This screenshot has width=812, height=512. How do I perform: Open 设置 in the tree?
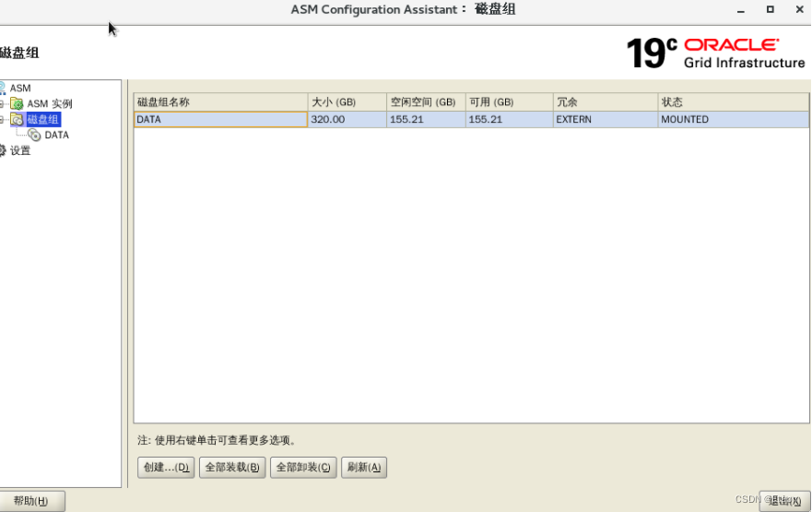tap(20, 150)
